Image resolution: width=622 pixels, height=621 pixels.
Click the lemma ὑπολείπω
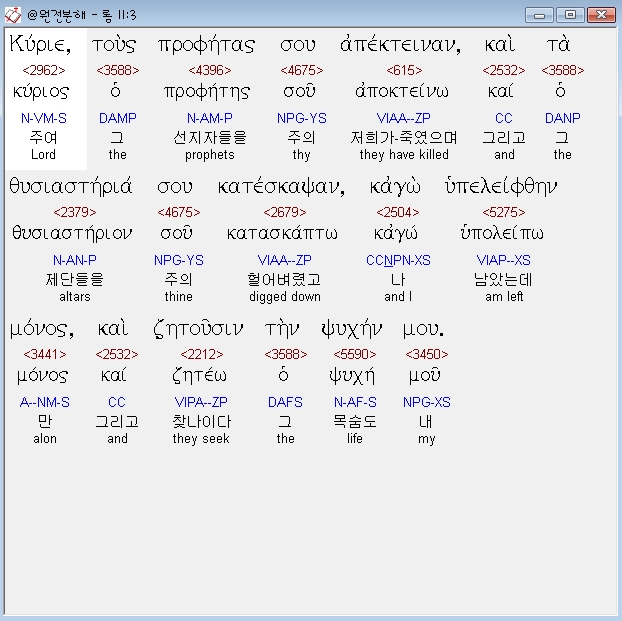pyautogui.click(x=502, y=233)
